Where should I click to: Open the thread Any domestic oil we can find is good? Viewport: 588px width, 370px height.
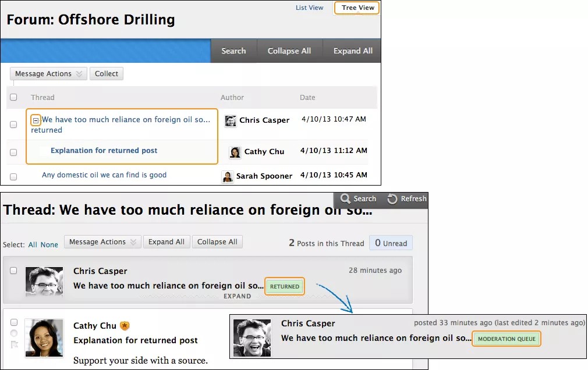[x=104, y=175]
